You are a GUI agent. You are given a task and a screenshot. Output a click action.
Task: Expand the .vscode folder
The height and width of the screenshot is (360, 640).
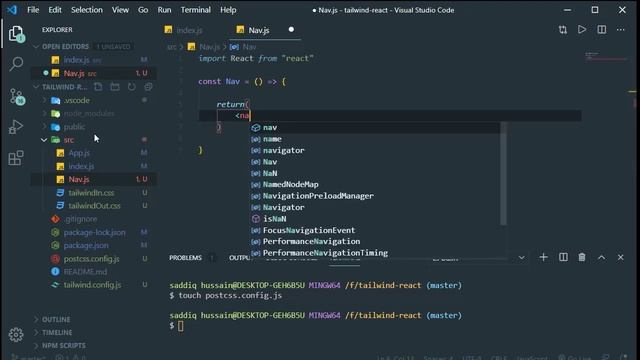[45, 100]
